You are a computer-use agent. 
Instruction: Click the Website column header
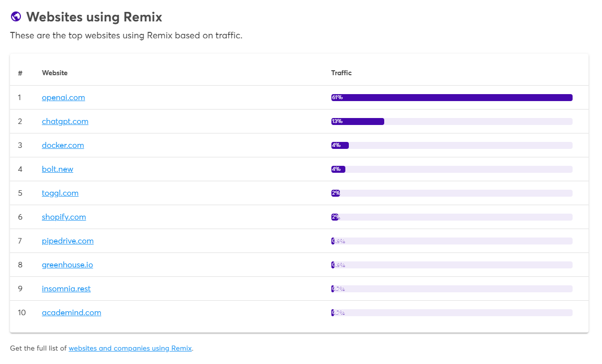tap(55, 73)
